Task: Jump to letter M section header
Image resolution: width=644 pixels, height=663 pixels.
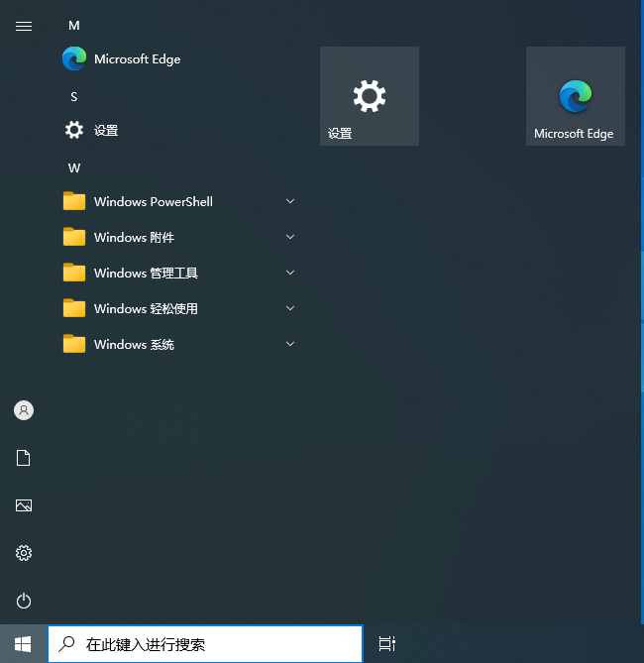Action: pos(74,25)
